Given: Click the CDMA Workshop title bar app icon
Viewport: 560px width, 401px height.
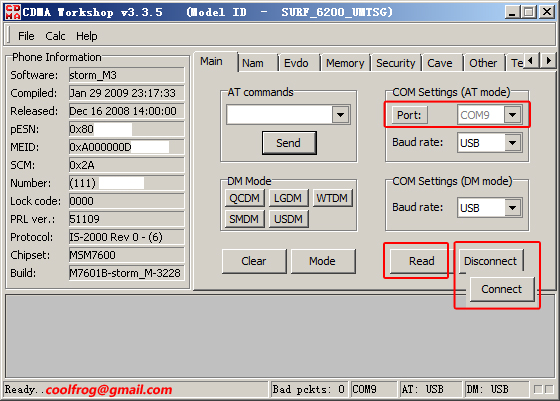Looking at the screenshot, I should tap(12, 12).
